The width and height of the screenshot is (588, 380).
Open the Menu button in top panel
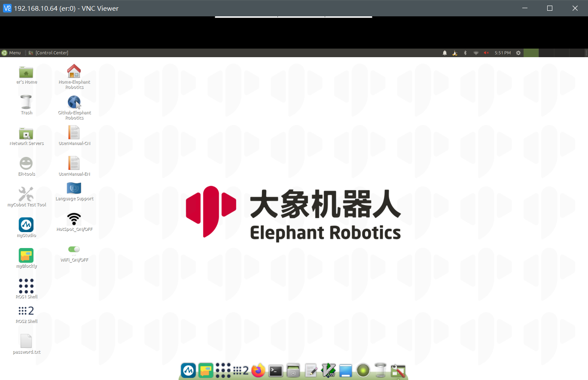point(12,53)
